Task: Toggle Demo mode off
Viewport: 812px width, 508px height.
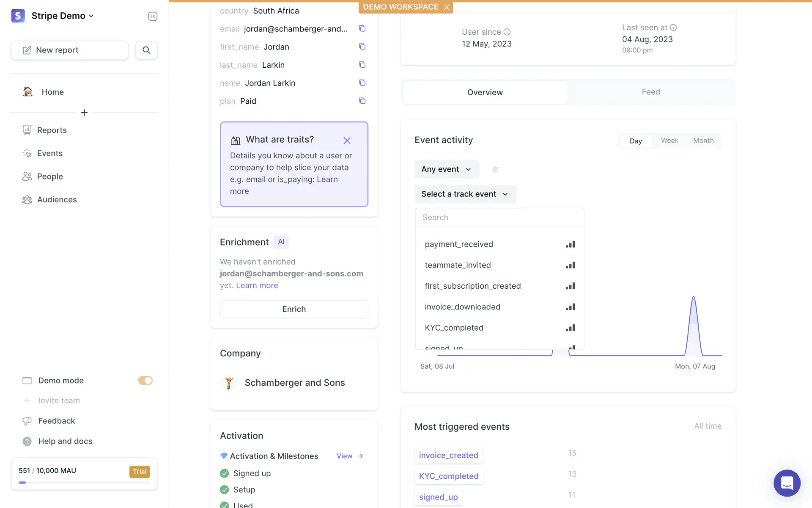Action: pos(145,381)
